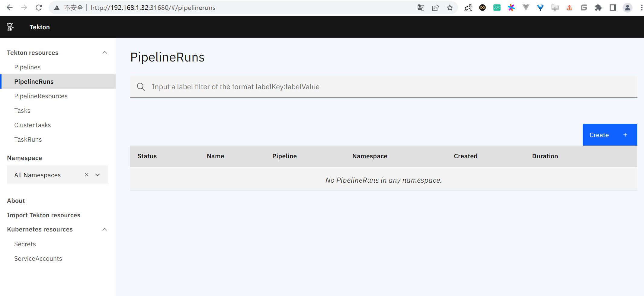Click the green code window extension icon
Image resolution: width=644 pixels, height=296 pixels.
[497, 8]
